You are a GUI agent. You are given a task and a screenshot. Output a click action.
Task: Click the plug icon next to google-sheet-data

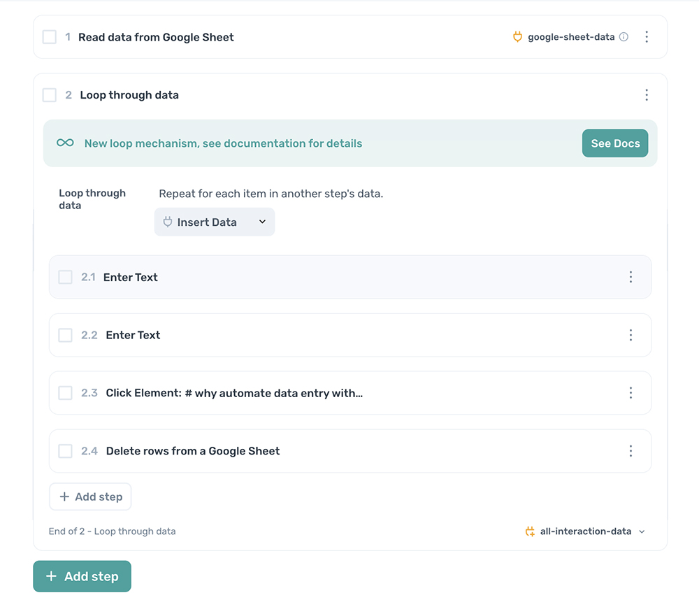[x=517, y=36]
